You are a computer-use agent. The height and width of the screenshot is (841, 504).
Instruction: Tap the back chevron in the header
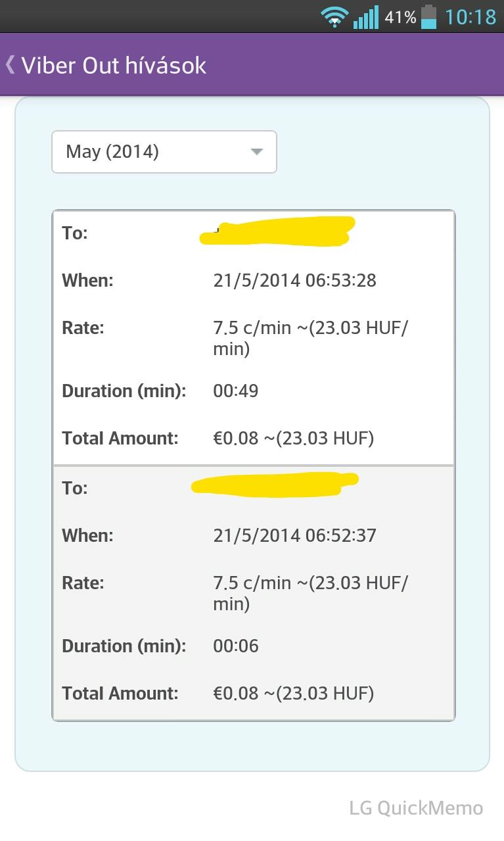click(x=10, y=64)
